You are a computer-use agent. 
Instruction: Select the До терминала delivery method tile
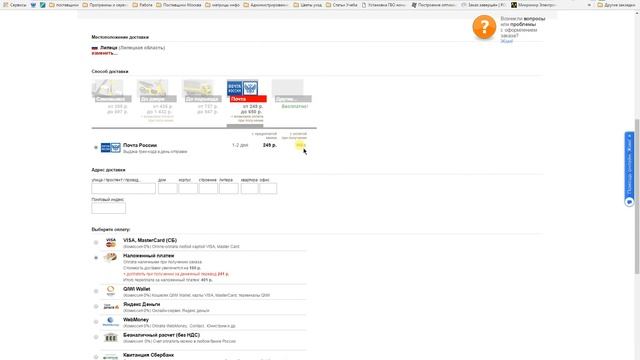click(x=202, y=91)
